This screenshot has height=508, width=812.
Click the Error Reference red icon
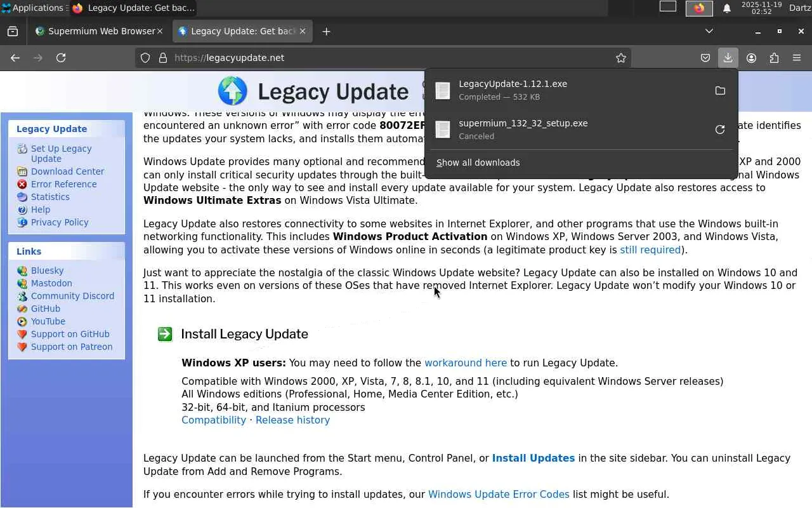click(22, 184)
